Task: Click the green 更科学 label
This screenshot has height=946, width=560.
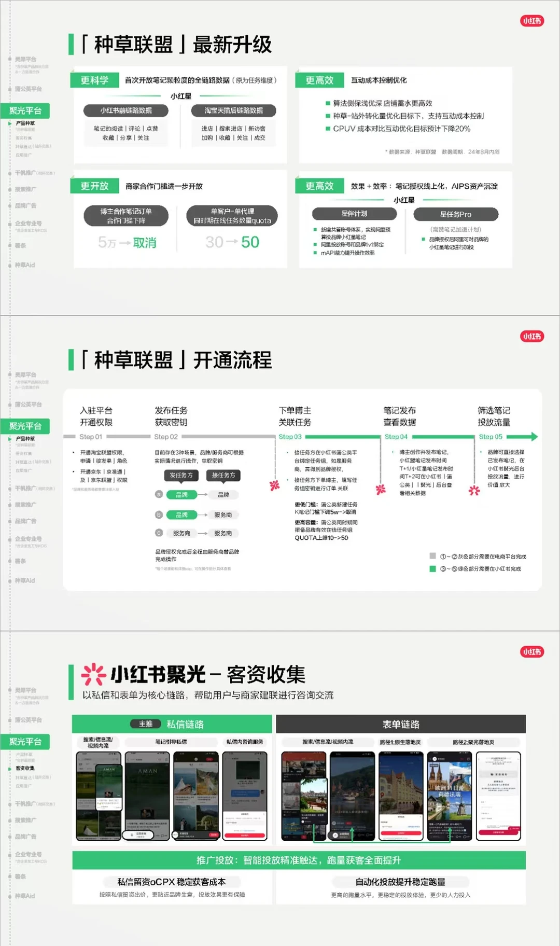Action: [94, 80]
